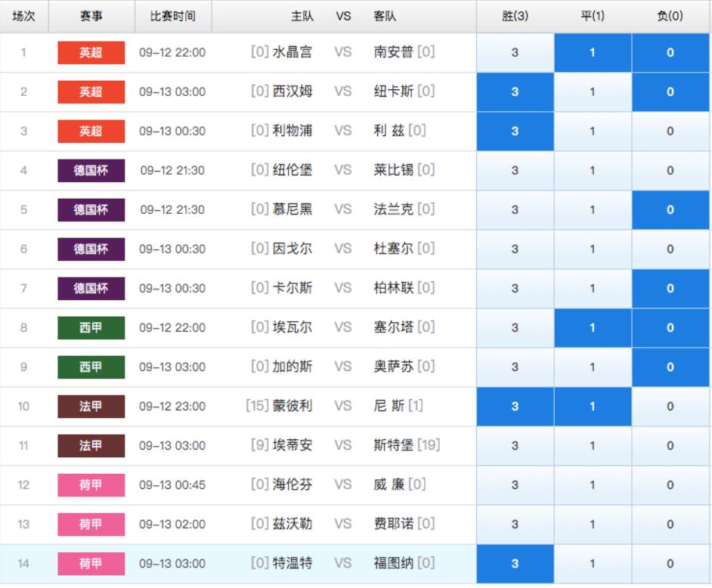This screenshot has width=712, height=588.
Task: Deselect win (3) for match 2 西汉姆
Action: coord(515,91)
